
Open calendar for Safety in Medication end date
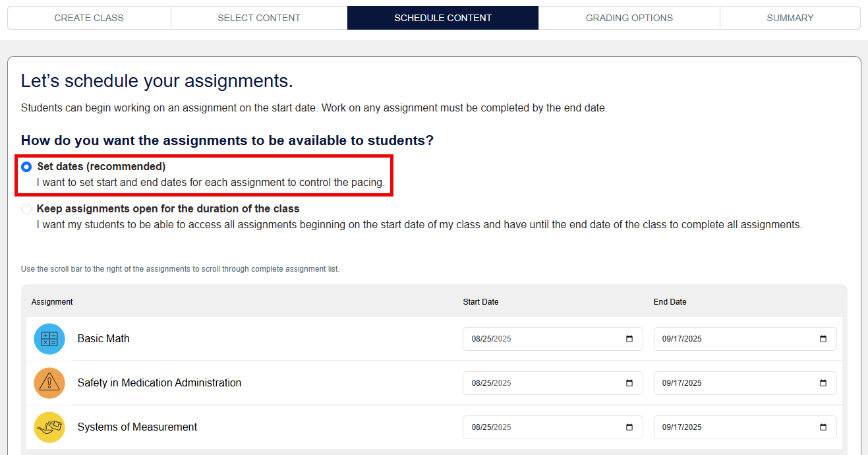[823, 383]
